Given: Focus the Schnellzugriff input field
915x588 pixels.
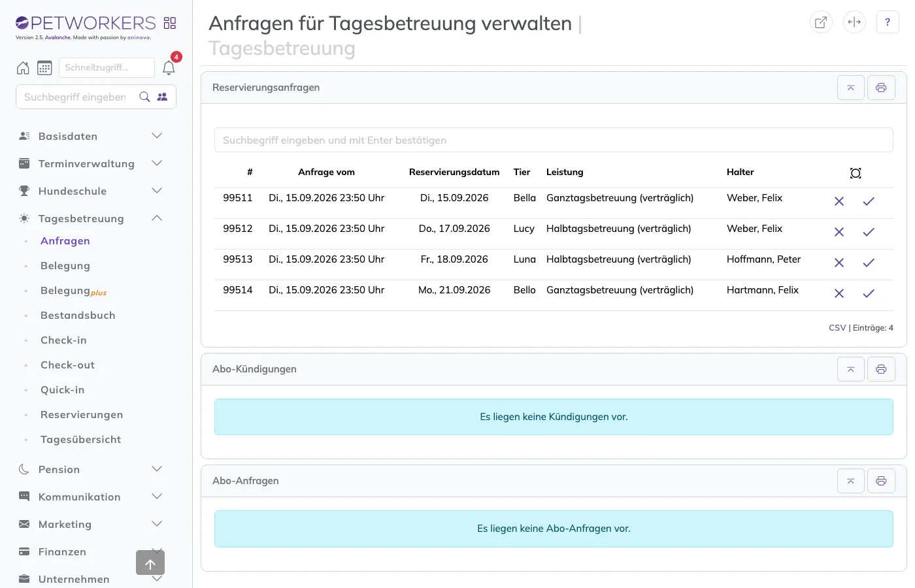Looking at the screenshot, I should point(107,67).
